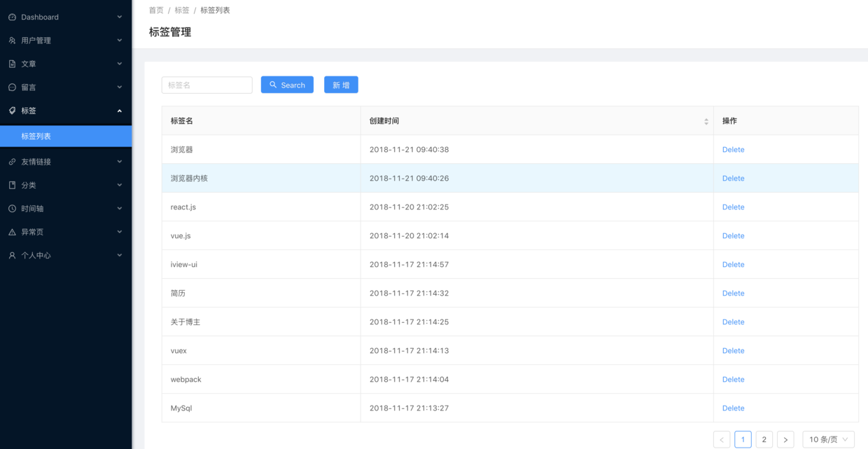The width and height of the screenshot is (868, 449).
Task: Open the 时间轴 menu item
Action: (66, 209)
